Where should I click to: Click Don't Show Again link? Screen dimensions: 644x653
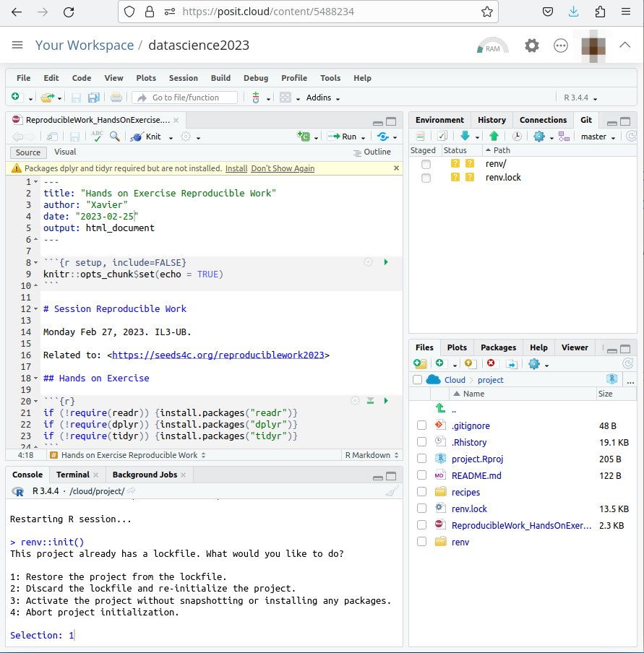tap(283, 168)
